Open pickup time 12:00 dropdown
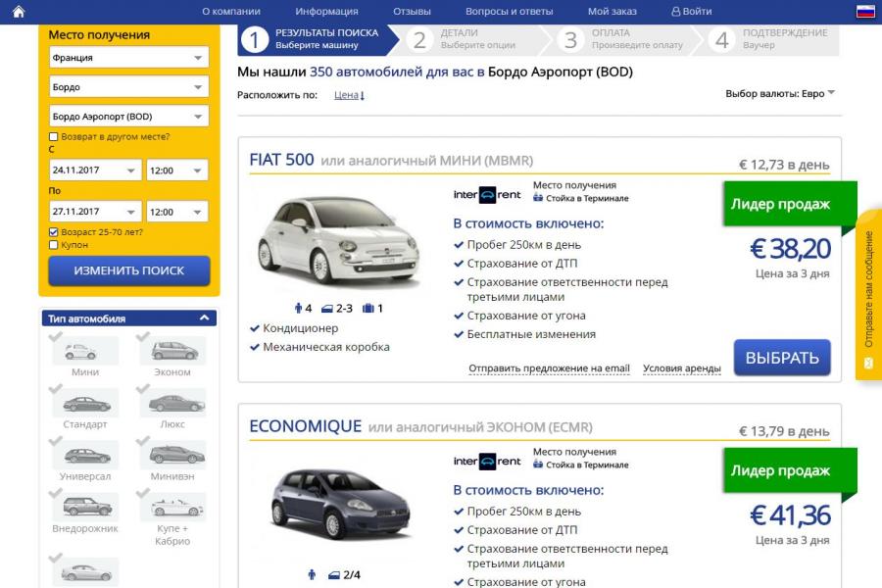 tap(177, 170)
